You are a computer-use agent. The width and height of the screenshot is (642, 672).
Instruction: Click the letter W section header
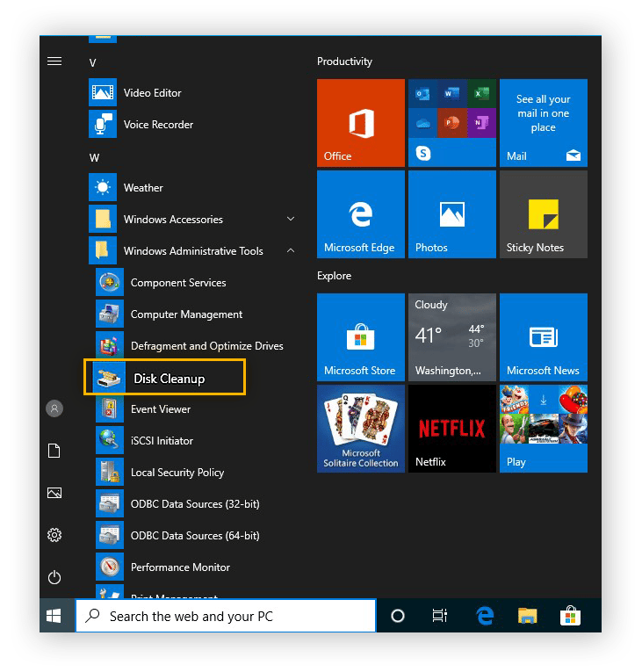94,158
